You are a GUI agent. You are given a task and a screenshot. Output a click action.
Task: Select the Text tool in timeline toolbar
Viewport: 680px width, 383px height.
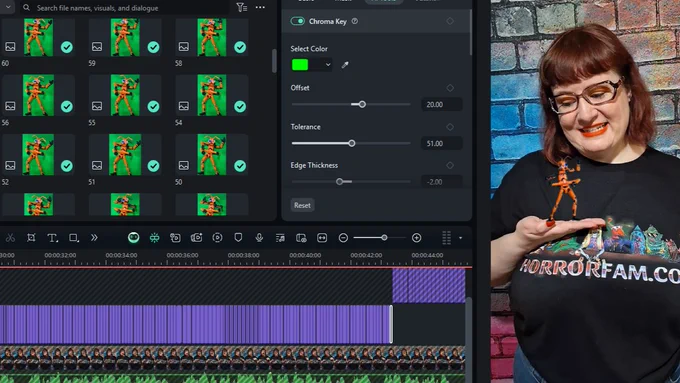[x=52, y=238]
